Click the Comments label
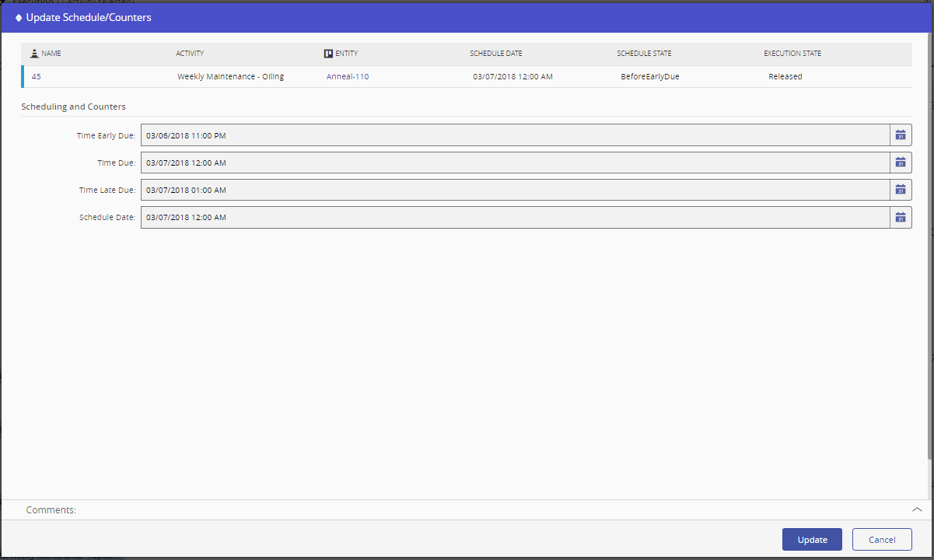 [x=51, y=510]
